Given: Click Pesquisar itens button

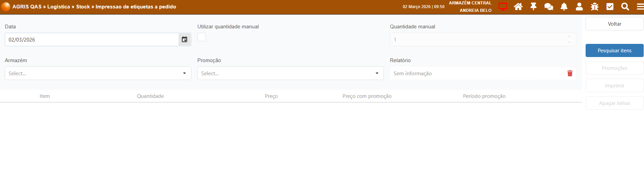Looking at the screenshot, I should pyautogui.click(x=615, y=50).
